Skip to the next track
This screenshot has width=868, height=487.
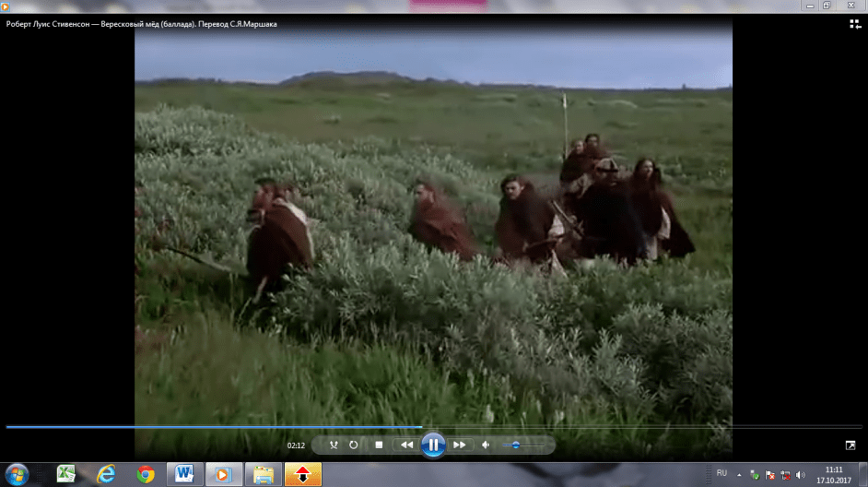(x=460, y=445)
